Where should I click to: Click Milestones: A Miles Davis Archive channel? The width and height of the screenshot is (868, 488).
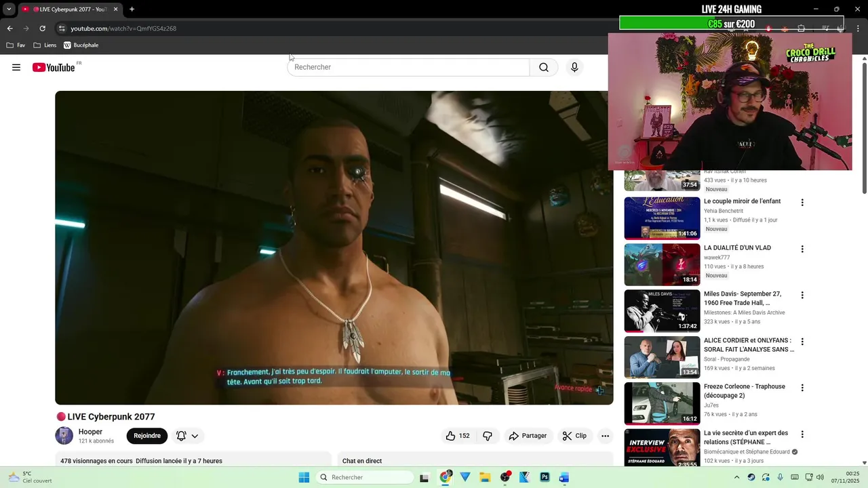tap(745, 312)
